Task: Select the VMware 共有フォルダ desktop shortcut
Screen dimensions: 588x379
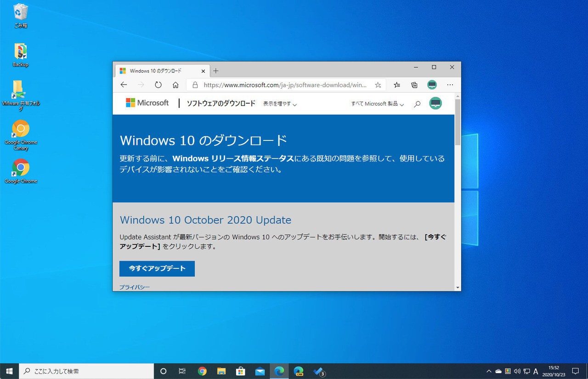Action: (21, 95)
